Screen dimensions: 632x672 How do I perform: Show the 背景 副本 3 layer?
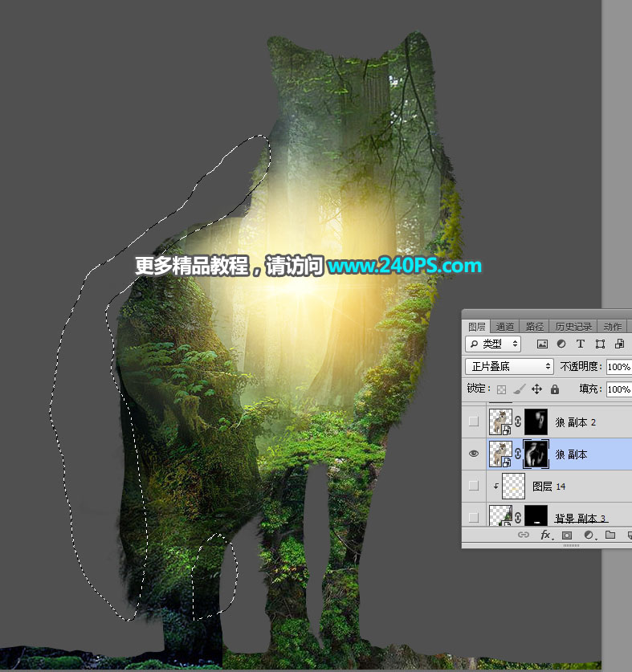(x=474, y=518)
